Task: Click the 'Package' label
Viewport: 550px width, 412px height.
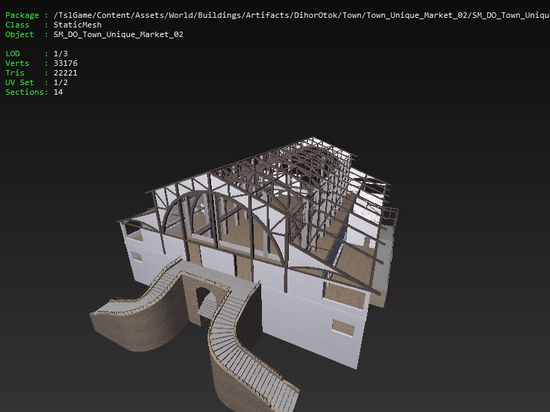Action: coord(22,15)
